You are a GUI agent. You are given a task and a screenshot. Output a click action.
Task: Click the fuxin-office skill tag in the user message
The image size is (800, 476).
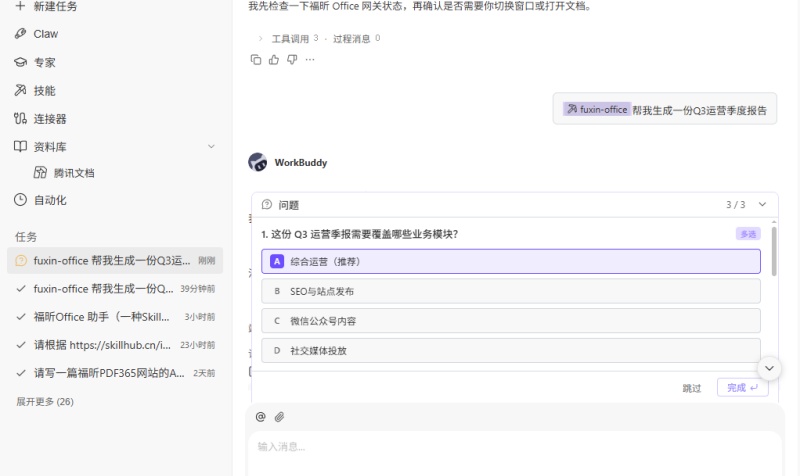pos(597,109)
